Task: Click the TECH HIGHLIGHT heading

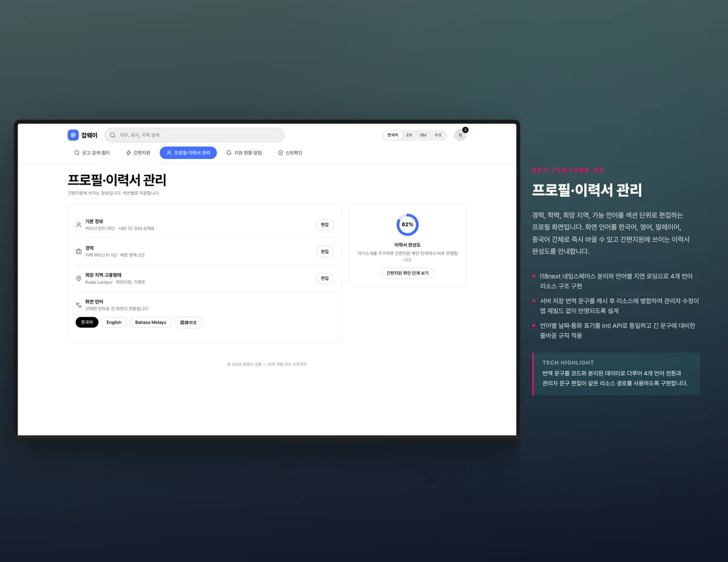Action: [x=568, y=362]
